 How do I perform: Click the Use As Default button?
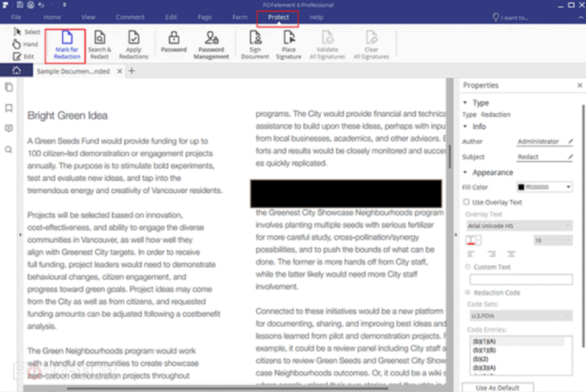[x=497, y=388]
